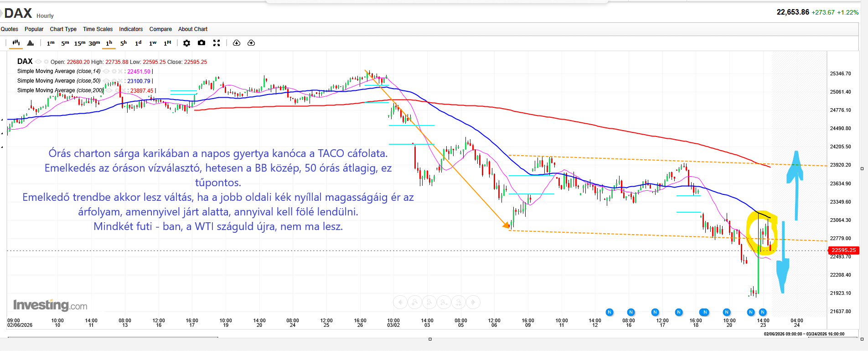Take a chart snapshot with camera icon
The height and width of the screenshot is (351, 868).
(201, 43)
